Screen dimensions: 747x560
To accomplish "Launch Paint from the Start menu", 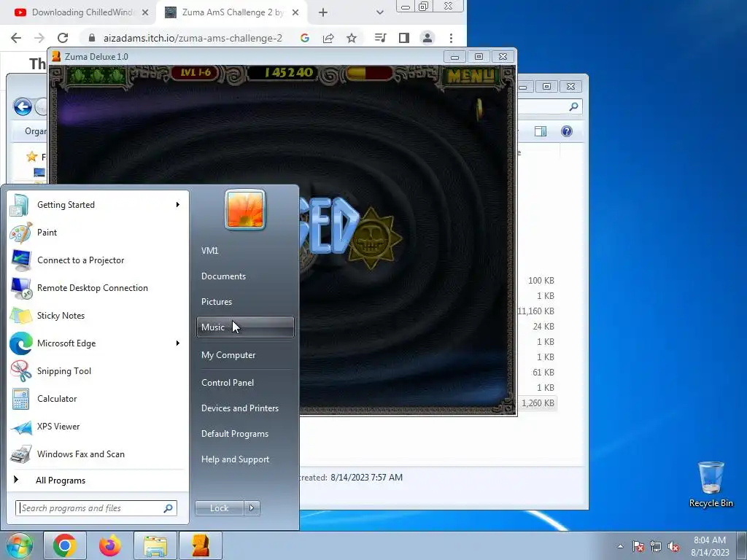I will pos(98,233).
